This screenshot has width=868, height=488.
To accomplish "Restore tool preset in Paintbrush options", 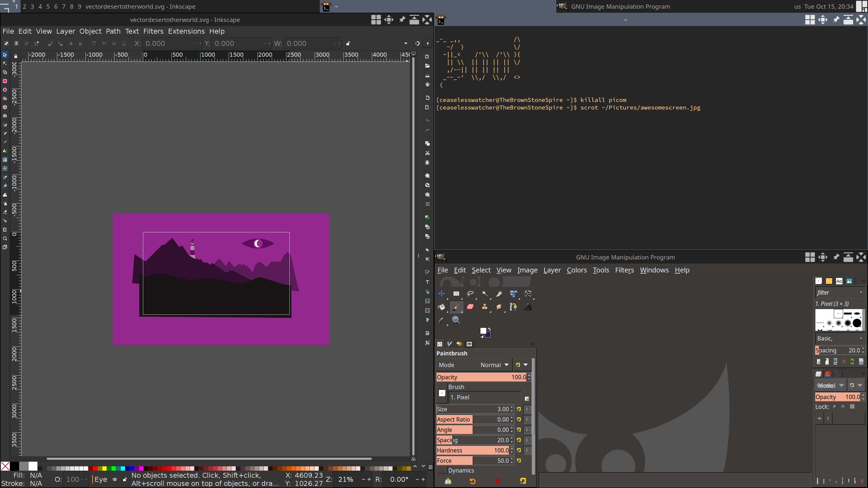I will (473, 481).
